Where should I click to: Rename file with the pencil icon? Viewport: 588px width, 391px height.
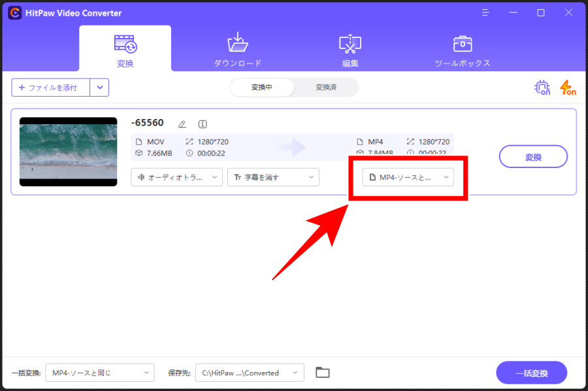pos(182,124)
